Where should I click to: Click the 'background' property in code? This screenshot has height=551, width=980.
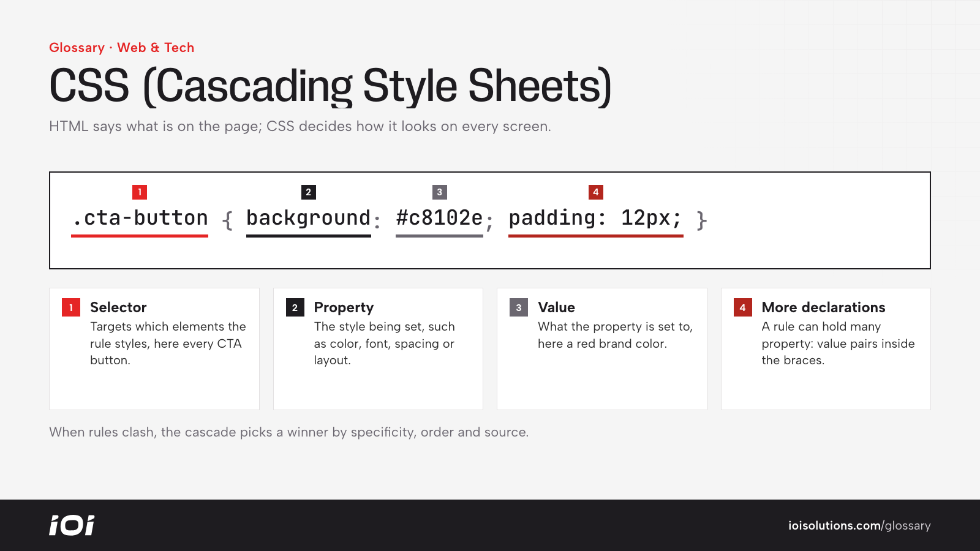pyautogui.click(x=309, y=218)
